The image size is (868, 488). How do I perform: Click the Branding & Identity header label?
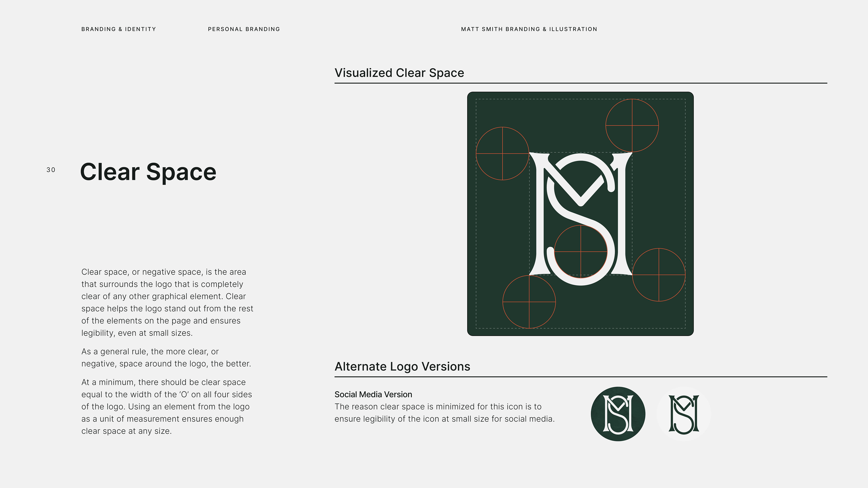tap(119, 29)
